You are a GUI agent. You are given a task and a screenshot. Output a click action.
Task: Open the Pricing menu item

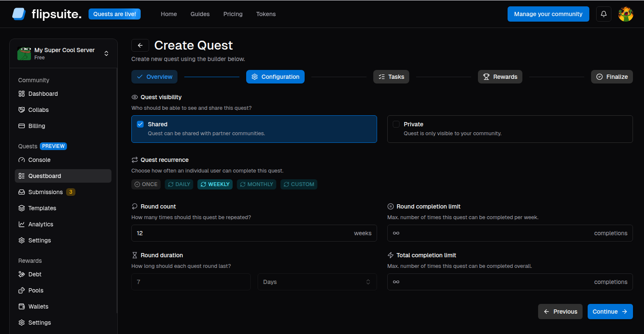pyautogui.click(x=233, y=14)
